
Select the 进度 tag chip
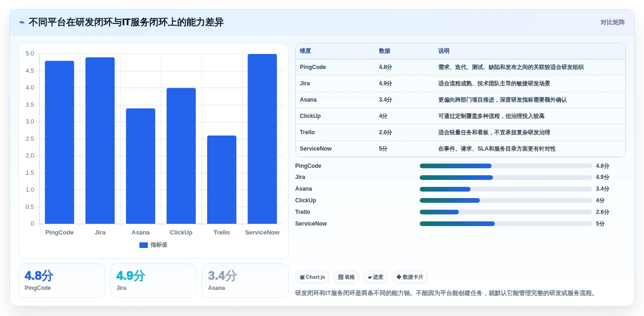pos(375,277)
